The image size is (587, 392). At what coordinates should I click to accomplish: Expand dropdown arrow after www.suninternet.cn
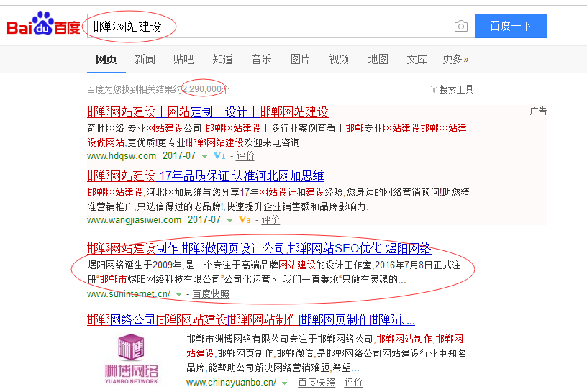pos(179,295)
